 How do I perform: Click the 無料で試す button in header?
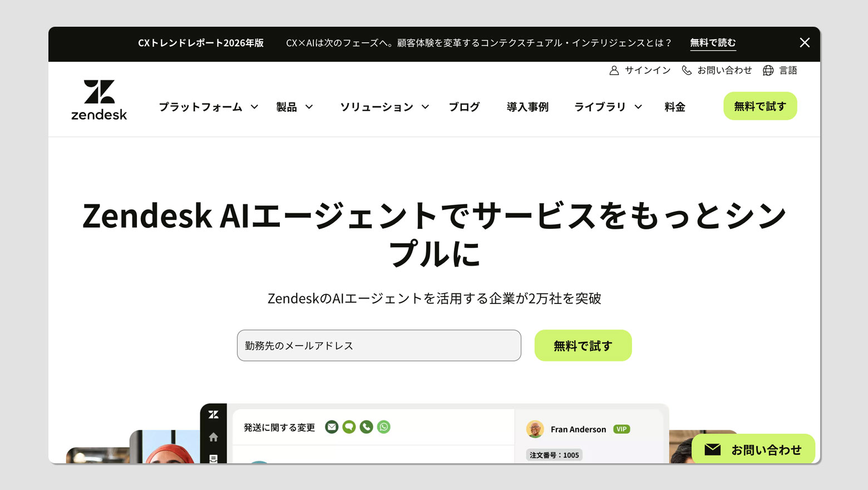click(760, 106)
